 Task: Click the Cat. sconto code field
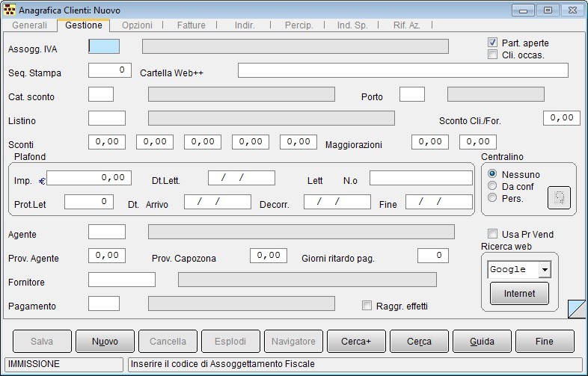point(101,94)
